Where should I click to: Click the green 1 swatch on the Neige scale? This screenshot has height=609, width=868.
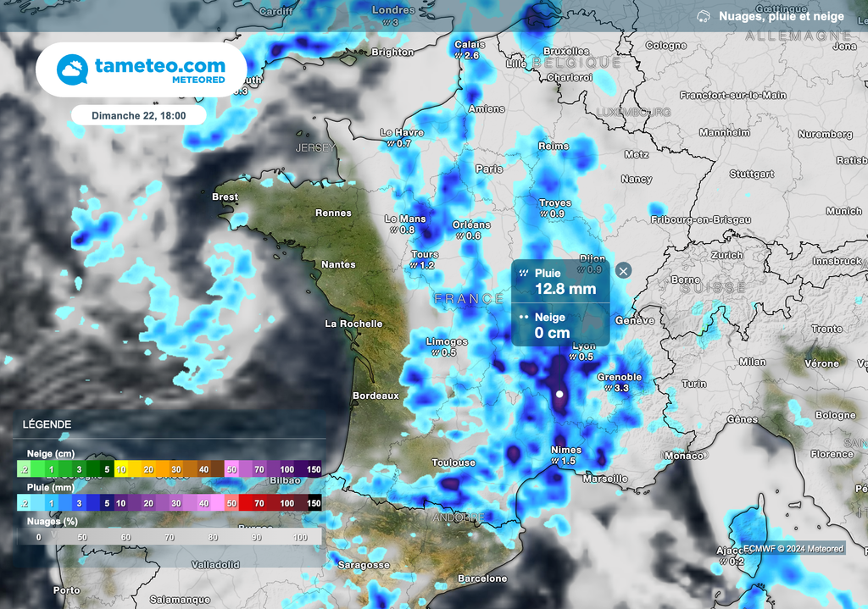[51, 468]
